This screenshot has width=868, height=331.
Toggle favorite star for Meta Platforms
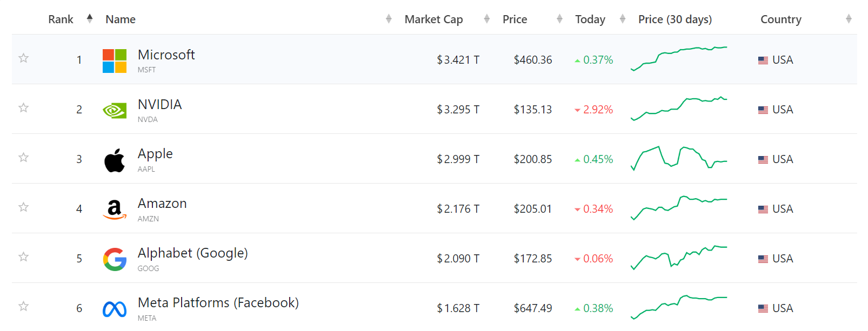point(23,306)
